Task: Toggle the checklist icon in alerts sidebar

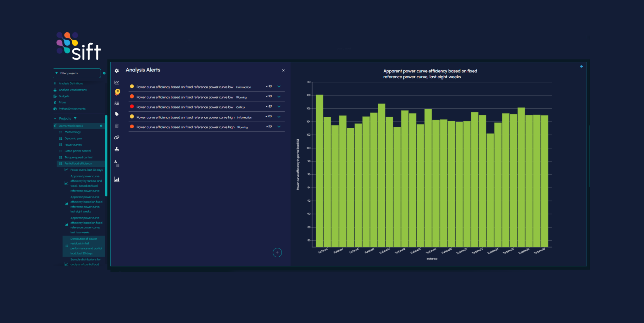Action: pyautogui.click(x=117, y=103)
